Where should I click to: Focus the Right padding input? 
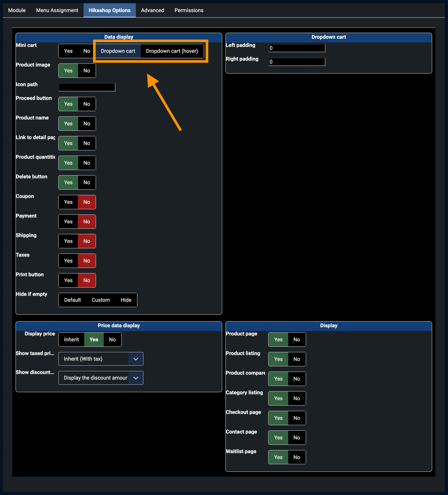[297, 62]
